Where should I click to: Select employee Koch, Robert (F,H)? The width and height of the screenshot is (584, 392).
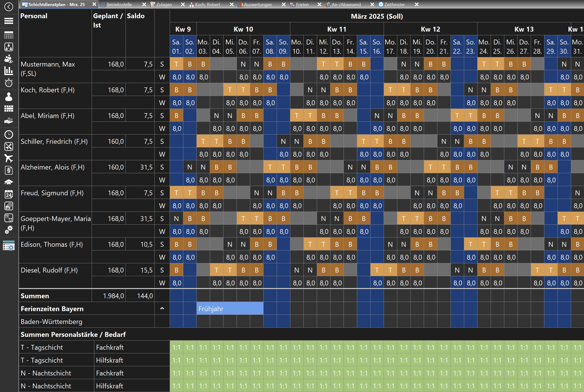click(48, 90)
